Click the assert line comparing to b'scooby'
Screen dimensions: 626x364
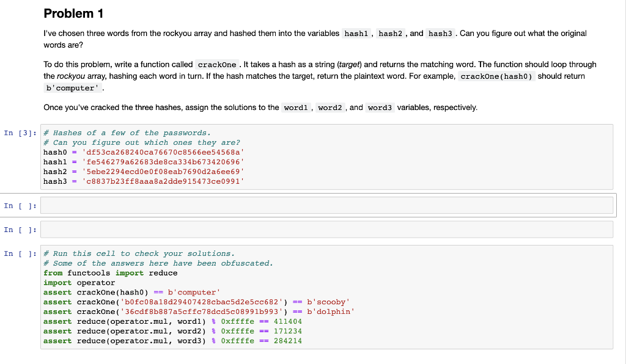tap(197, 302)
